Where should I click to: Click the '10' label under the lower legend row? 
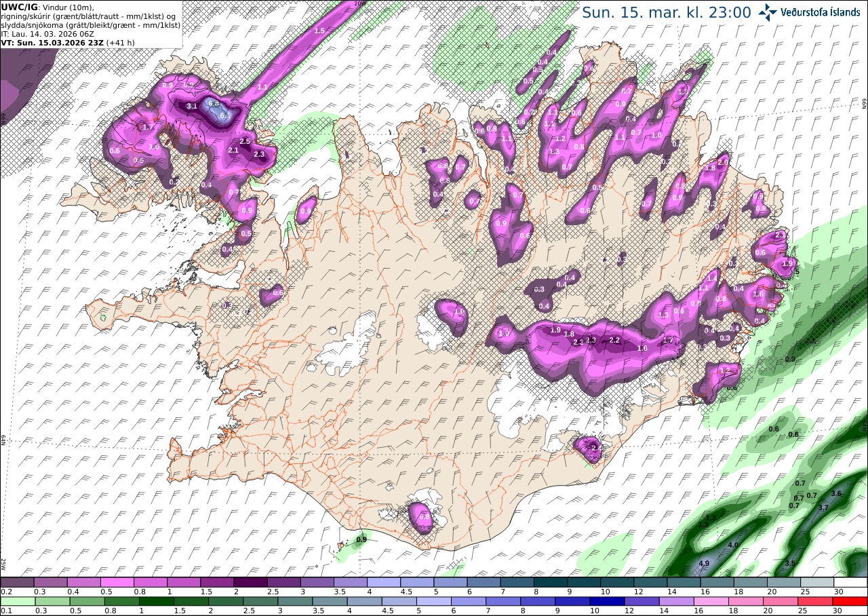tap(595, 611)
